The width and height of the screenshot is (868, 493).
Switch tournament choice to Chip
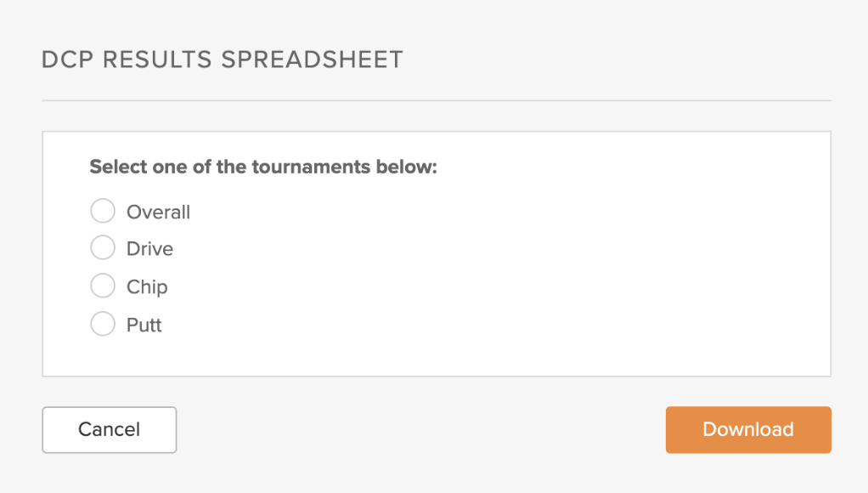pyautogui.click(x=103, y=286)
